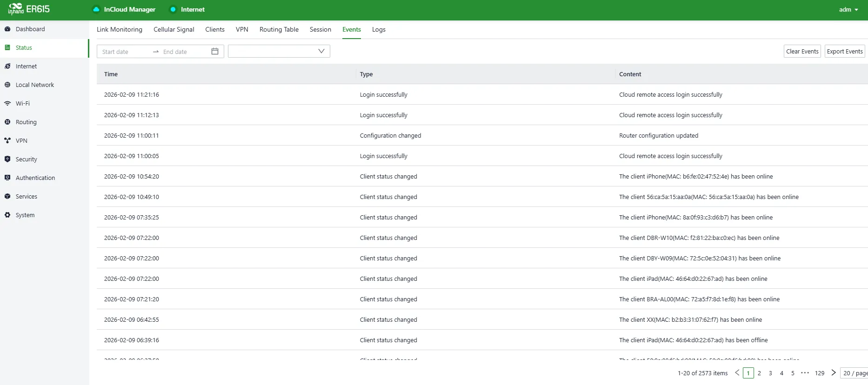Go to page 2 of events
This screenshot has width=868, height=385.
759,373
